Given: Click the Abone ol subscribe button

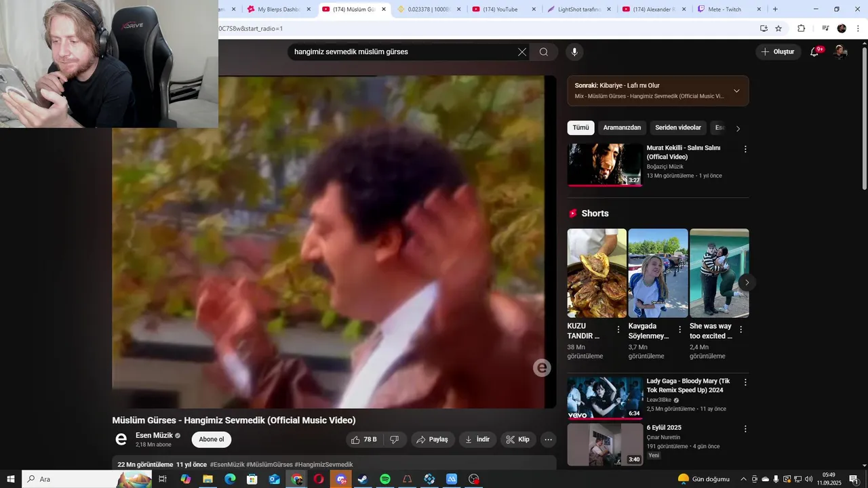Looking at the screenshot, I should [x=212, y=439].
